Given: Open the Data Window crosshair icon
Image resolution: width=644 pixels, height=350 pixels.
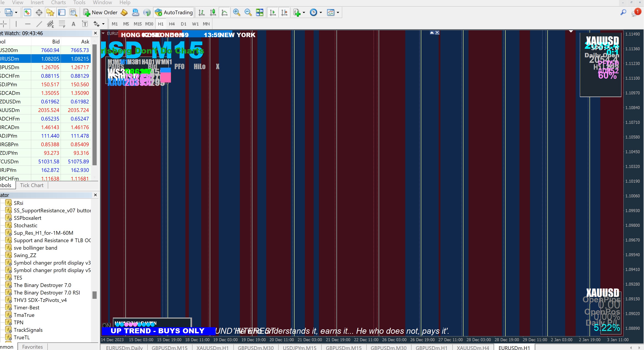Looking at the screenshot, I should [39, 12].
